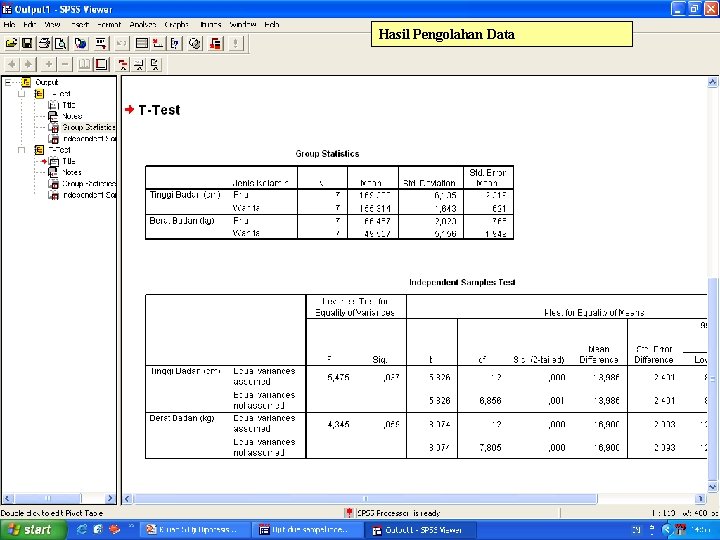Click output pane vertical scroll-up arrow
The height and width of the screenshot is (540, 720).
point(712,82)
